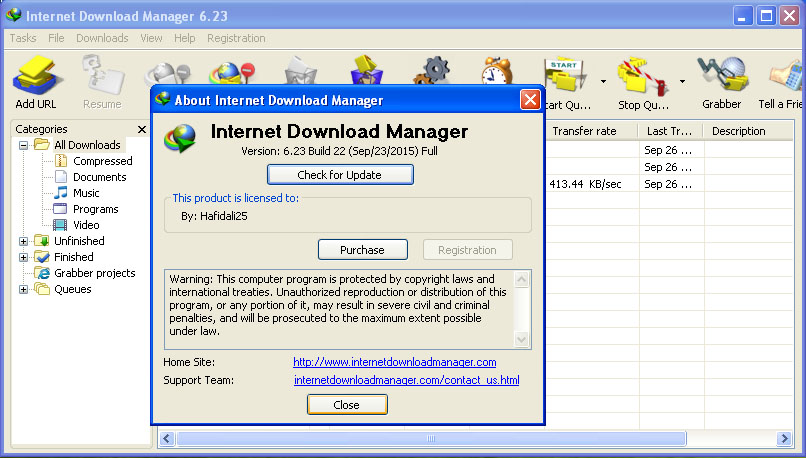This screenshot has height=458, width=806.
Task: Click the Start Queue toolbar icon
Action: coord(565,77)
